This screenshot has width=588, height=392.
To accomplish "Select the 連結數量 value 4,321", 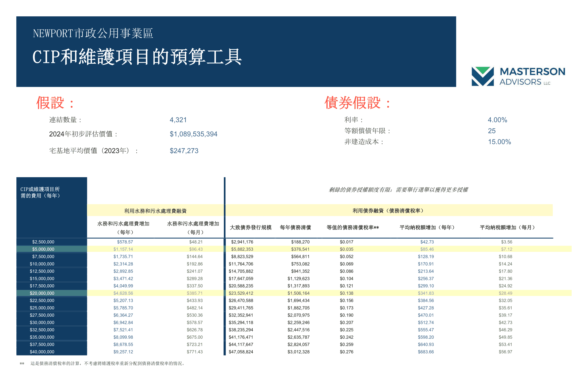I will 178,120.
